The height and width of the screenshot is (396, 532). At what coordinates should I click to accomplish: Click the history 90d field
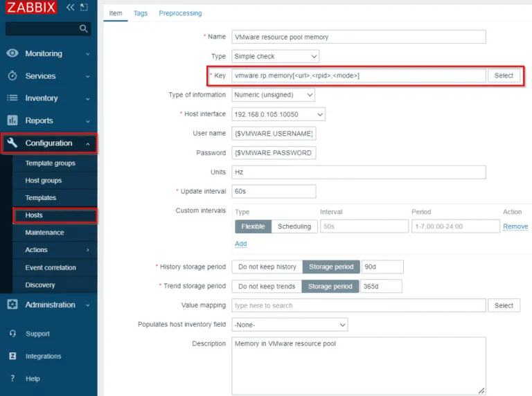tap(382, 267)
